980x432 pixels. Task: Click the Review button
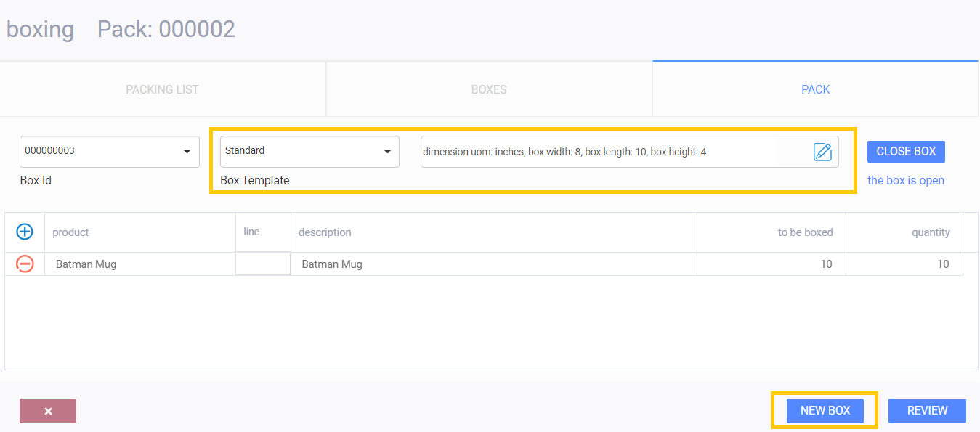pos(927,410)
